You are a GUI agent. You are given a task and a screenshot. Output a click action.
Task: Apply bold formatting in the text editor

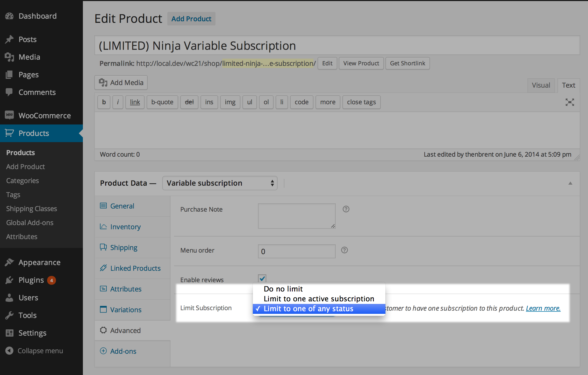click(104, 102)
